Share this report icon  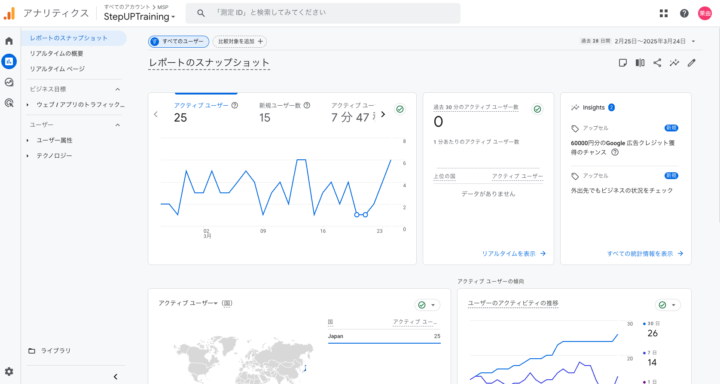[657, 63]
